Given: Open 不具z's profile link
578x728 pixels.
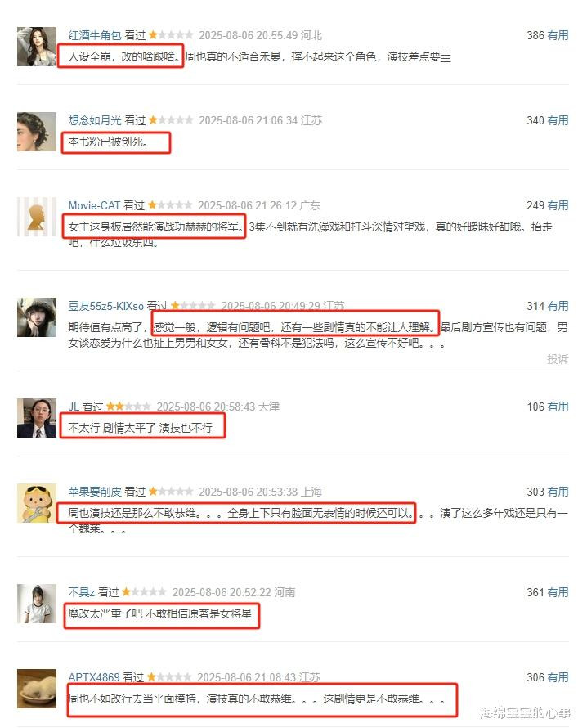Looking at the screenshot, I should (82, 592).
